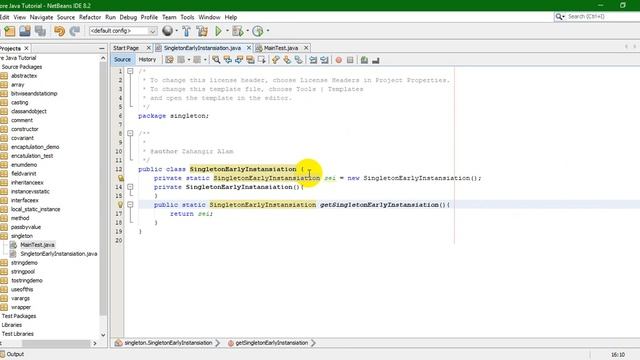Uncomment selected lines icon
640x360 pixels.
376,60
